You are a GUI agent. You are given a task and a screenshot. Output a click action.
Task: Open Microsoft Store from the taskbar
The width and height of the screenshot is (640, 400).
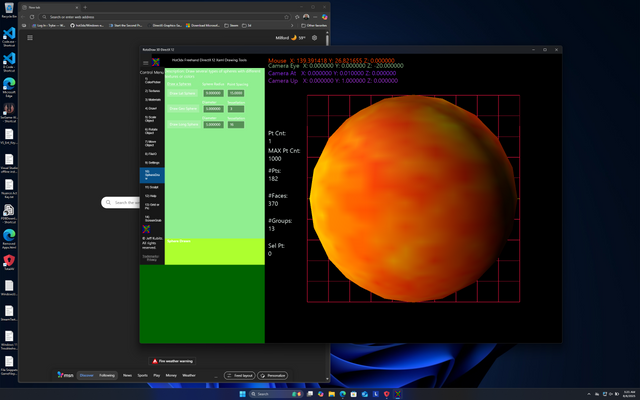[x=354, y=394]
